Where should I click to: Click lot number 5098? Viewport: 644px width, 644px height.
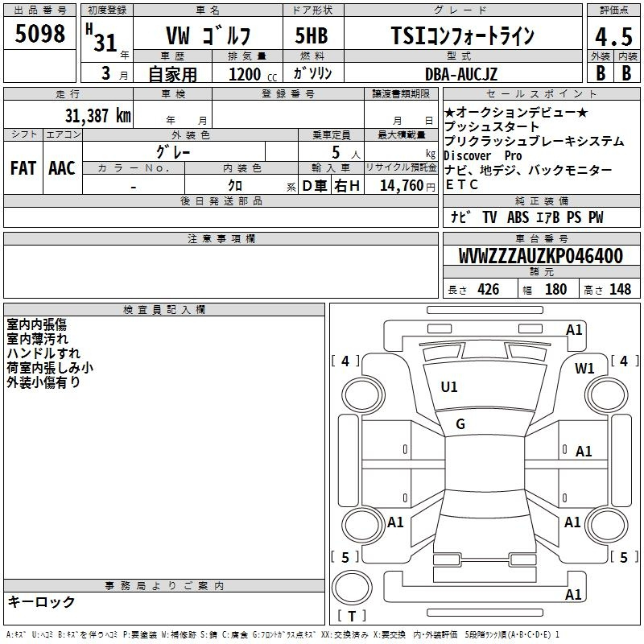(x=39, y=34)
